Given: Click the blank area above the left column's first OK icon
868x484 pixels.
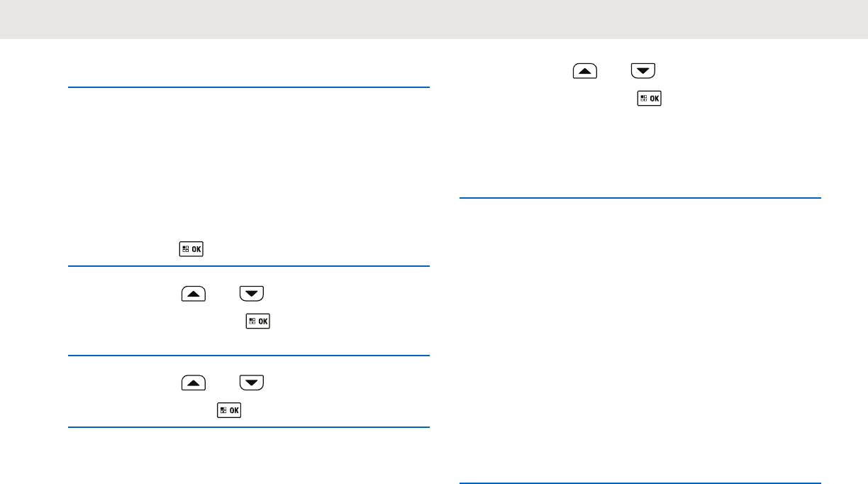Looking at the screenshot, I should coord(249,170).
